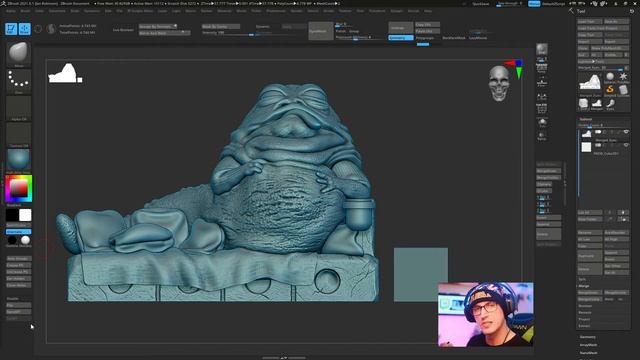Expand the Remesh subsection

(584, 312)
